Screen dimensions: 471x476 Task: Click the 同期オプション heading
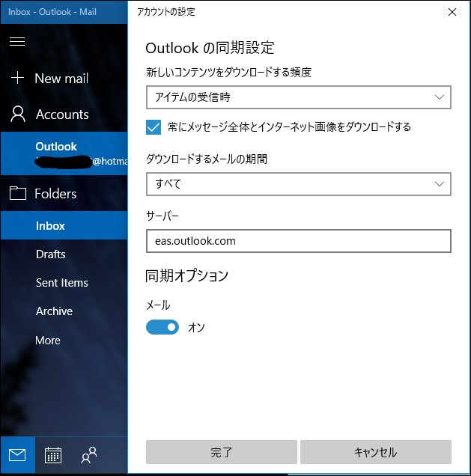186,275
